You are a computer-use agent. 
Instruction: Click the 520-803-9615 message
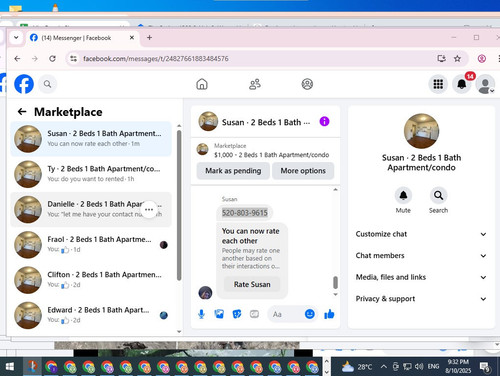(245, 213)
